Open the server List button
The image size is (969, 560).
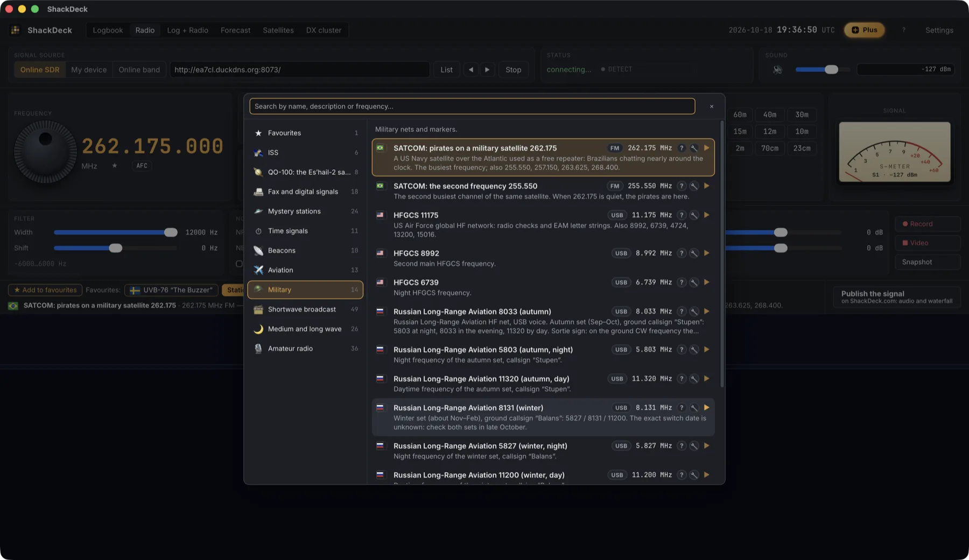446,69
